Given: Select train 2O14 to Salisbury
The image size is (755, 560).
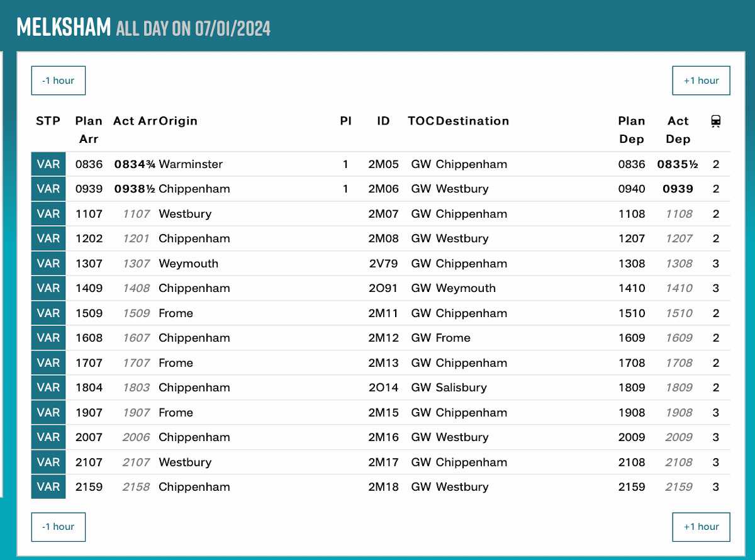Looking at the screenshot, I should click(x=383, y=388).
